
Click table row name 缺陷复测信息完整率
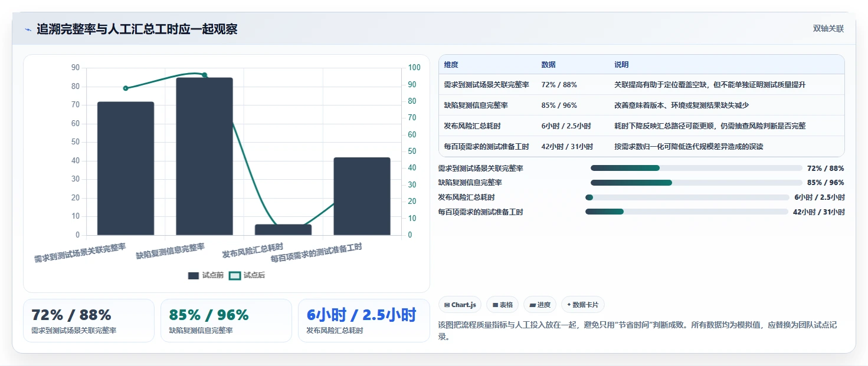(x=476, y=105)
